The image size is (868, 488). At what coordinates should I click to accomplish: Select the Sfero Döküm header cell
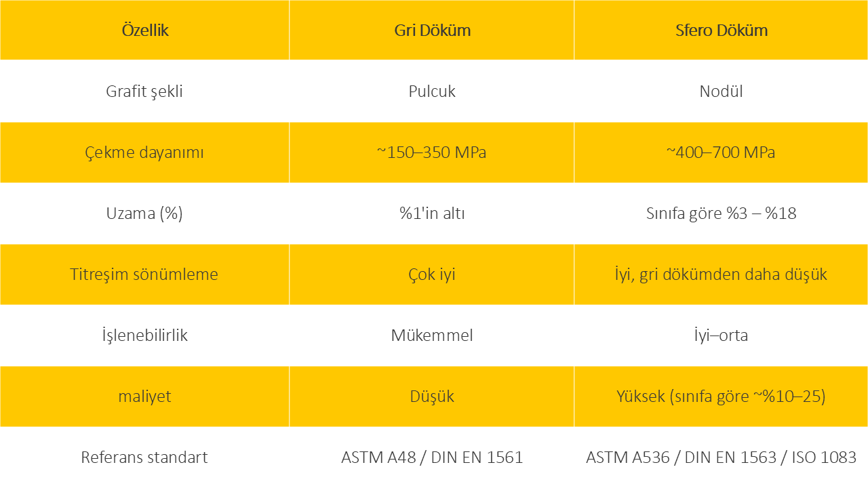point(721,30)
